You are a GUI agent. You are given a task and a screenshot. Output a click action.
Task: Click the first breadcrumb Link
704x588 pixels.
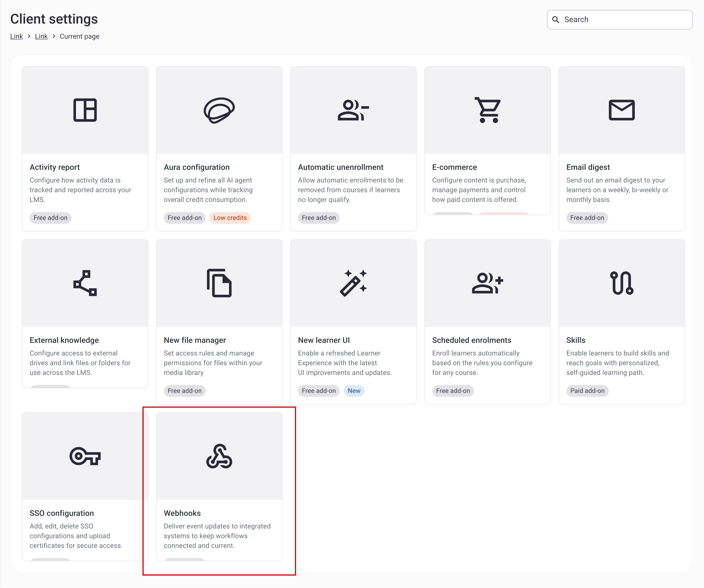17,36
